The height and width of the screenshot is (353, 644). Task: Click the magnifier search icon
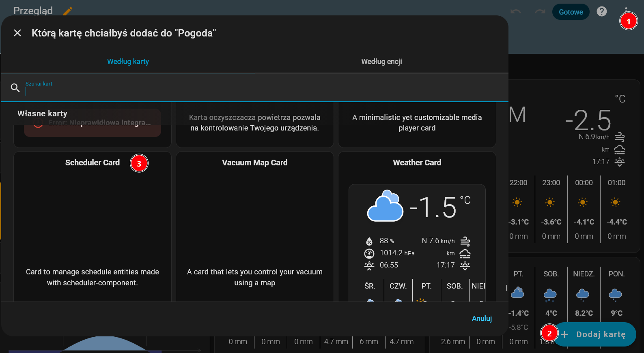pos(15,88)
